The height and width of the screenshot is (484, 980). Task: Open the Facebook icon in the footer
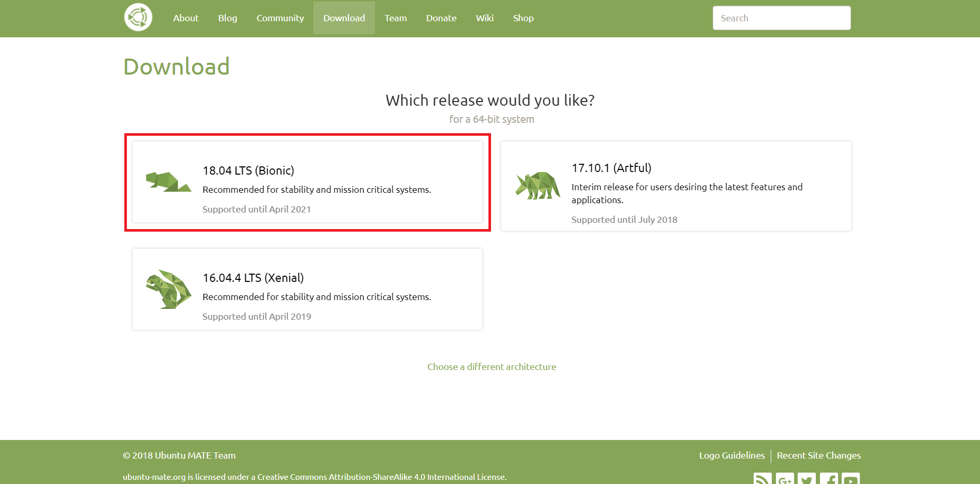coord(830,479)
